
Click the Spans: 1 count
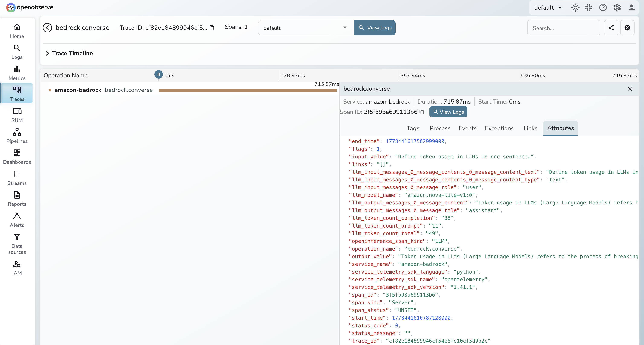236,27
